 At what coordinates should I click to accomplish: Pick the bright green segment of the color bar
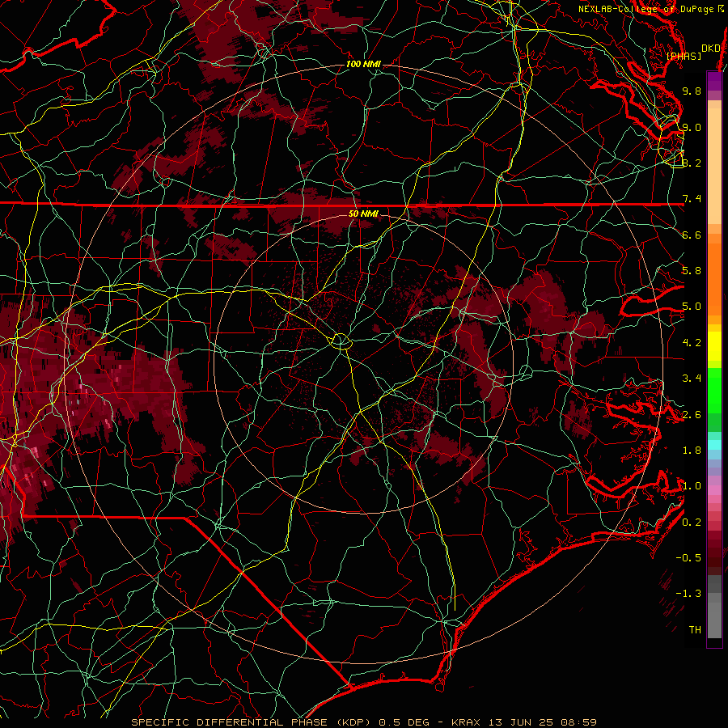point(714,390)
